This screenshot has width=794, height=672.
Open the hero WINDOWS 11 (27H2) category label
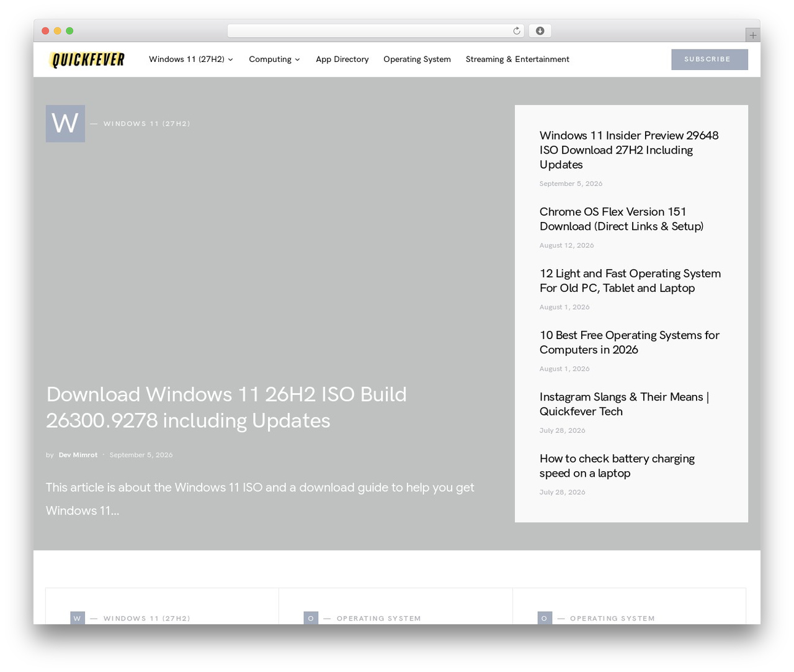(146, 124)
